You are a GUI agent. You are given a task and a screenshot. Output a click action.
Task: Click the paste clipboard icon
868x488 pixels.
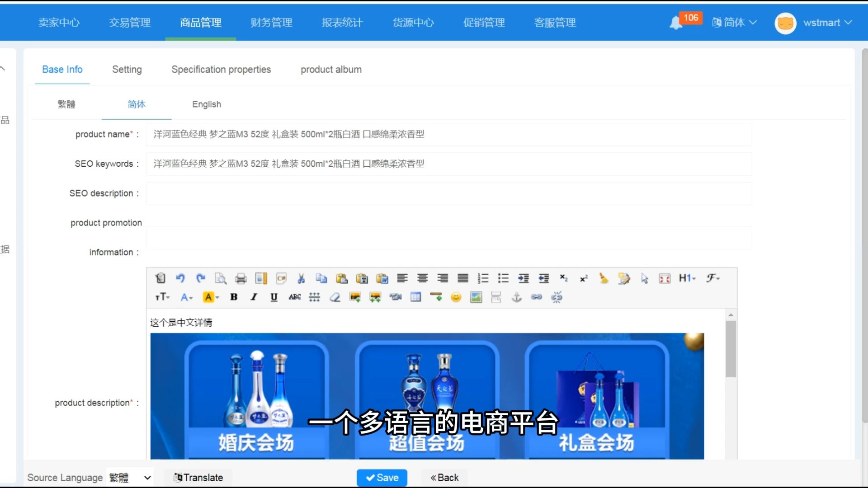point(342,278)
